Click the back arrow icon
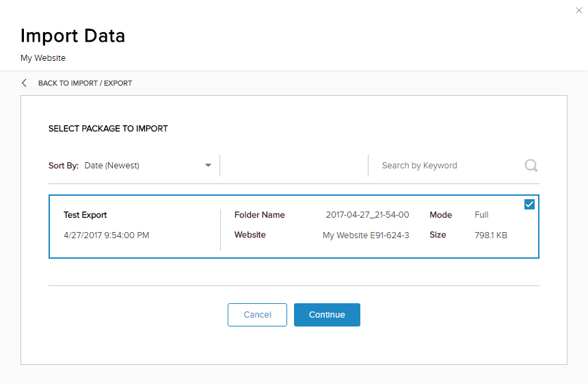The height and width of the screenshot is (384, 588). pyautogui.click(x=24, y=83)
